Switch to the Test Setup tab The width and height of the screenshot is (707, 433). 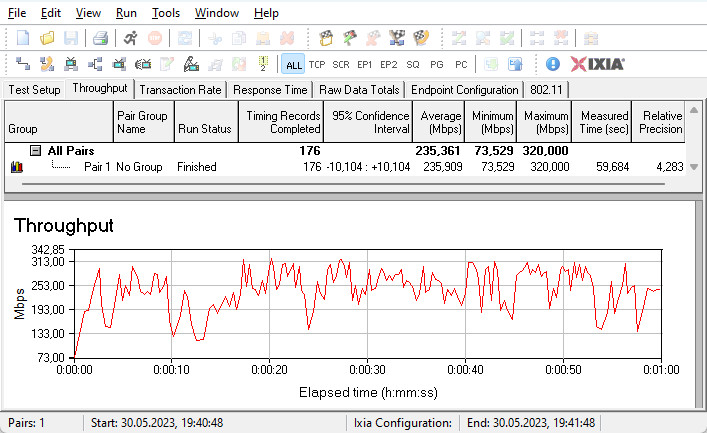point(34,90)
